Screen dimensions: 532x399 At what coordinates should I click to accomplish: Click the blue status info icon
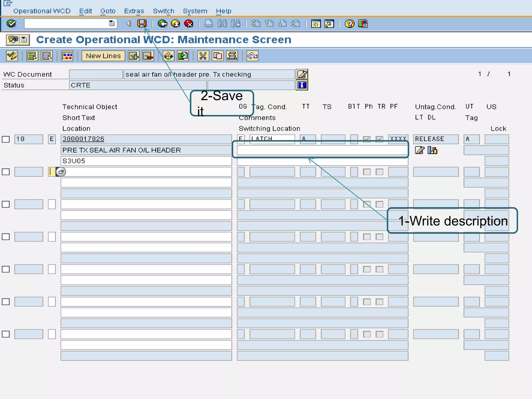[x=302, y=85]
